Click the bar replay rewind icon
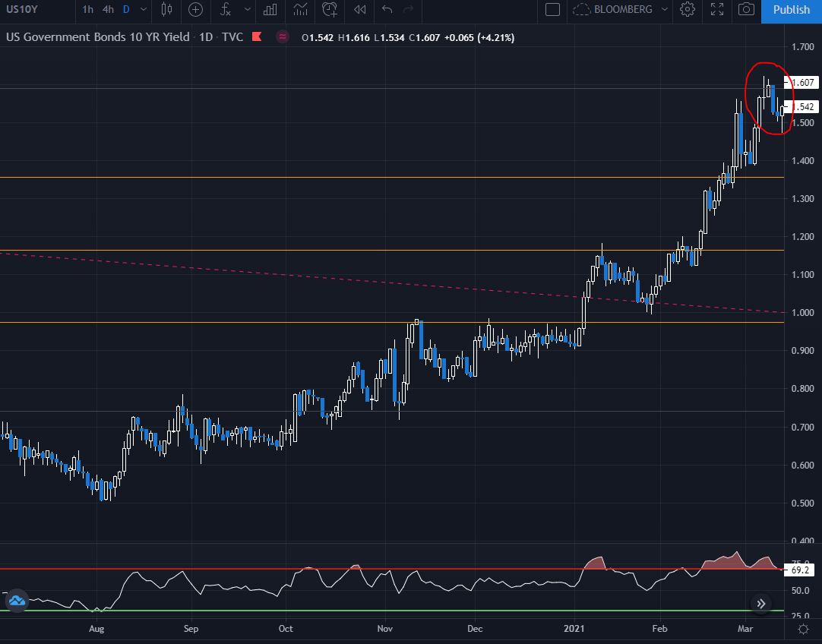The width and height of the screenshot is (822, 644). [359, 9]
